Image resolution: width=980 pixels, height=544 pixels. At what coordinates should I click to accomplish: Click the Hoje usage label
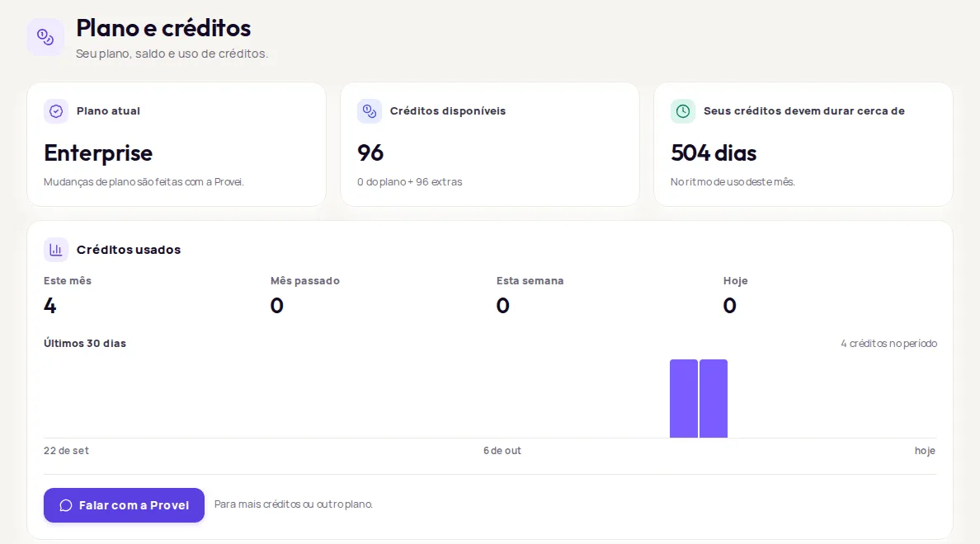(x=736, y=281)
